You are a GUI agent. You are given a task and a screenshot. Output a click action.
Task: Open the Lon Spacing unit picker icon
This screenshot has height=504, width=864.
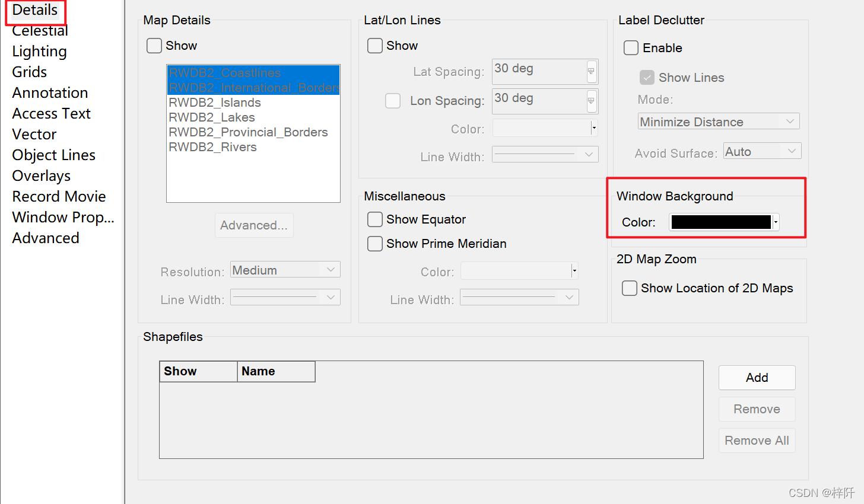591,101
